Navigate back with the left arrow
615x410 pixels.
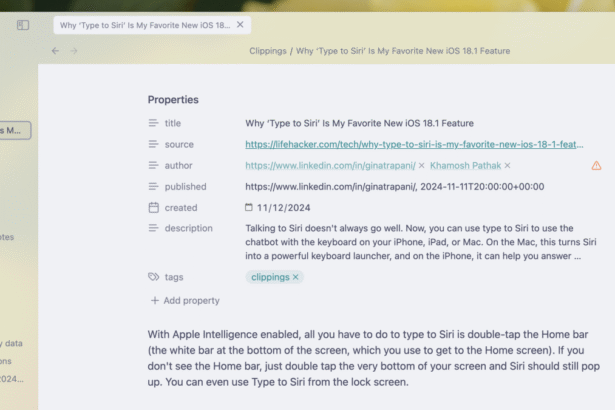55,51
